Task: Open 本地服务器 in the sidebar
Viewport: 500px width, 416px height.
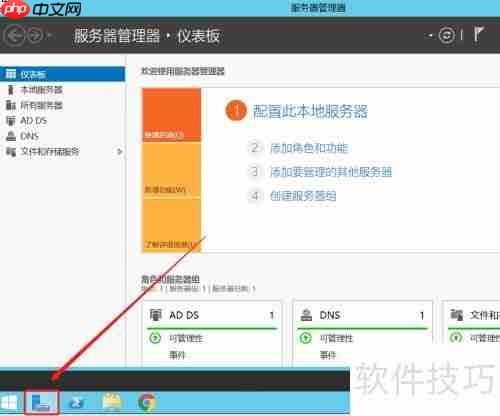Action: point(42,90)
